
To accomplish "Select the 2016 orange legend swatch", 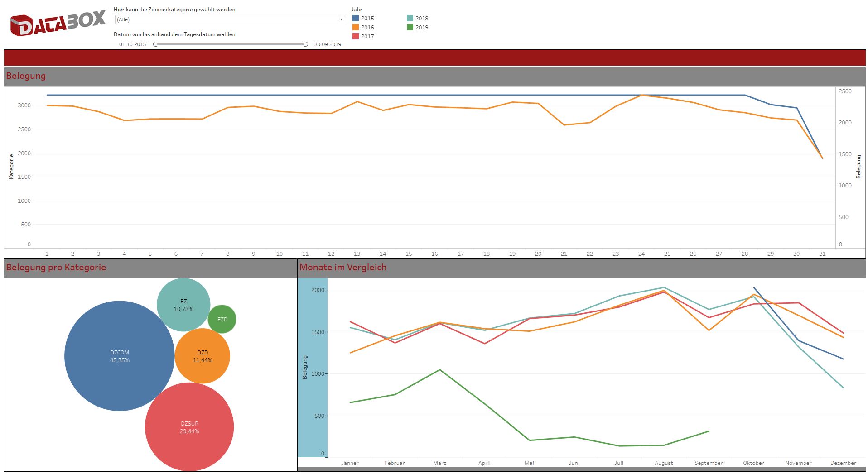I will click(x=356, y=28).
